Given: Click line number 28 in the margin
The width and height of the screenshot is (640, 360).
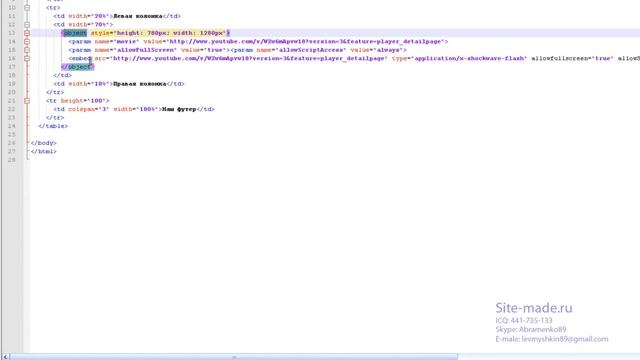Looking at the screenshot, I should pos(12,160).
